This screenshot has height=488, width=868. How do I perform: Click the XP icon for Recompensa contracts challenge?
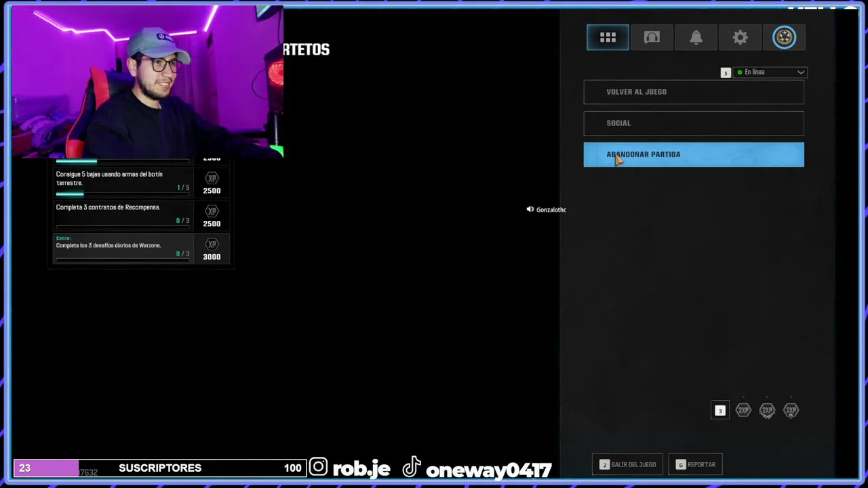tap(212, 211)
